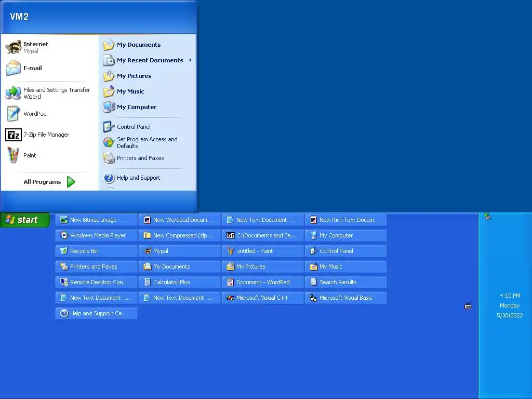Click the system tray icon above the clock
The width and height of the screenshot is (532, 399).
[x=487, y=216]
